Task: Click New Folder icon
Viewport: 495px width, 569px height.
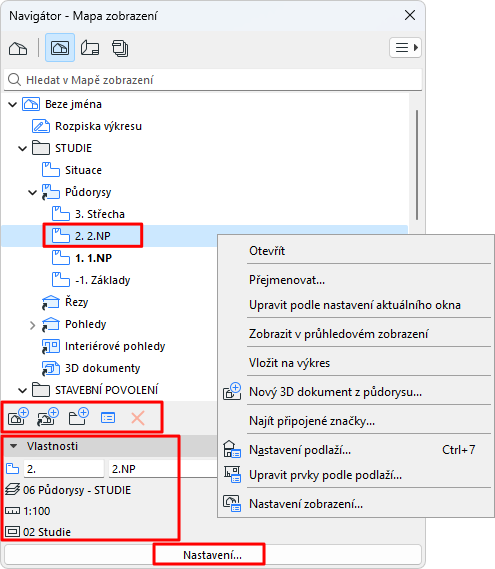Action: point(78,417)
